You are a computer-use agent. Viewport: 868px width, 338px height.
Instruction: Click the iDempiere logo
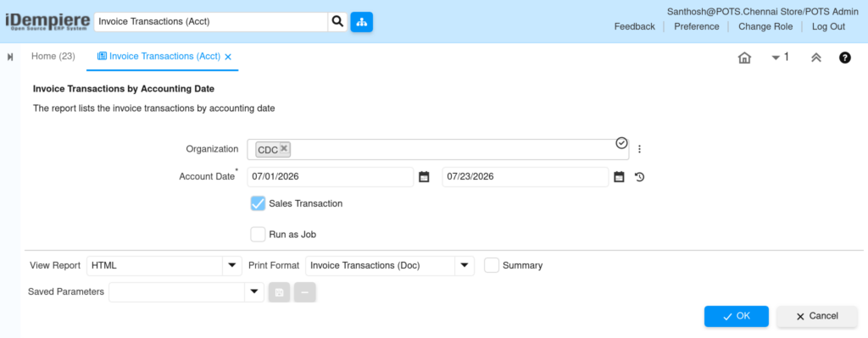pos(47,22)
